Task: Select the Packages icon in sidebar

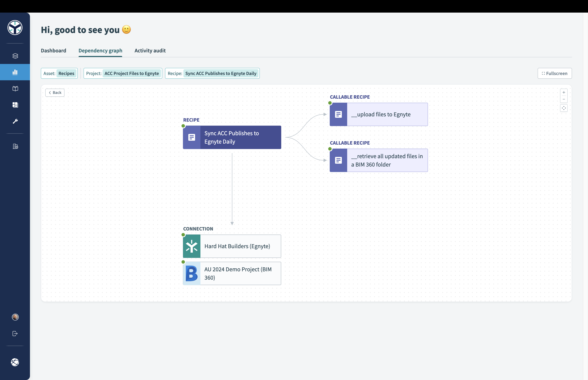Action: [15, 56]
